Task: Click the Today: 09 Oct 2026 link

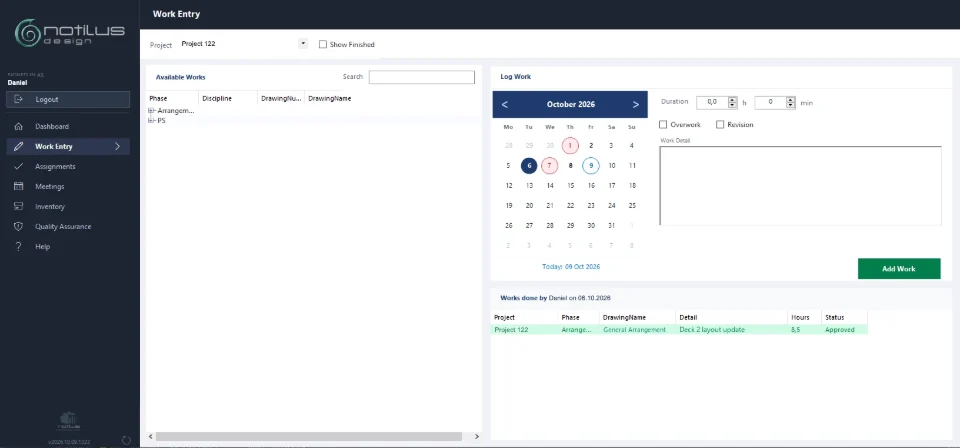Action: [571, 267]
